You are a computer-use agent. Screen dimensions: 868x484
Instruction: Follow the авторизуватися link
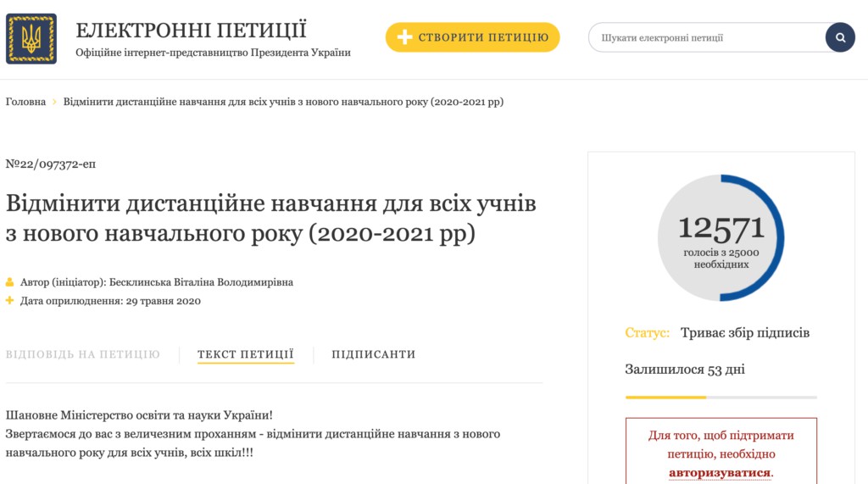[x=721, y=473]
